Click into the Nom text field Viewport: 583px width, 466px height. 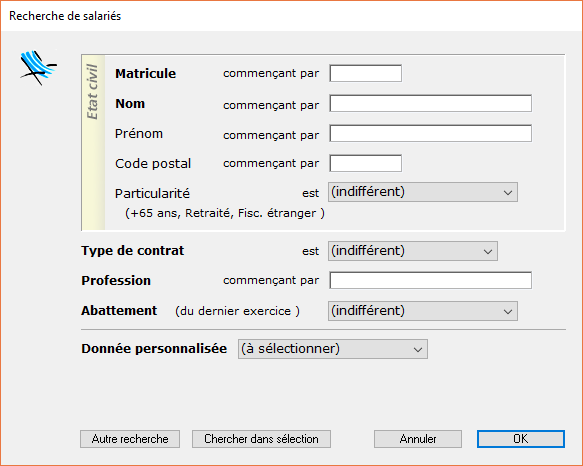coord(431,103)
